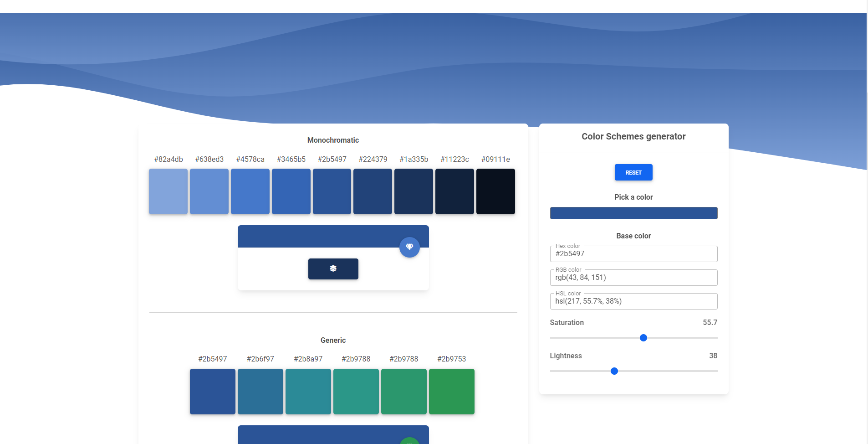868x444 pixels.
Task: Click the Hex color input field
Action: click(x=633, y=254)
